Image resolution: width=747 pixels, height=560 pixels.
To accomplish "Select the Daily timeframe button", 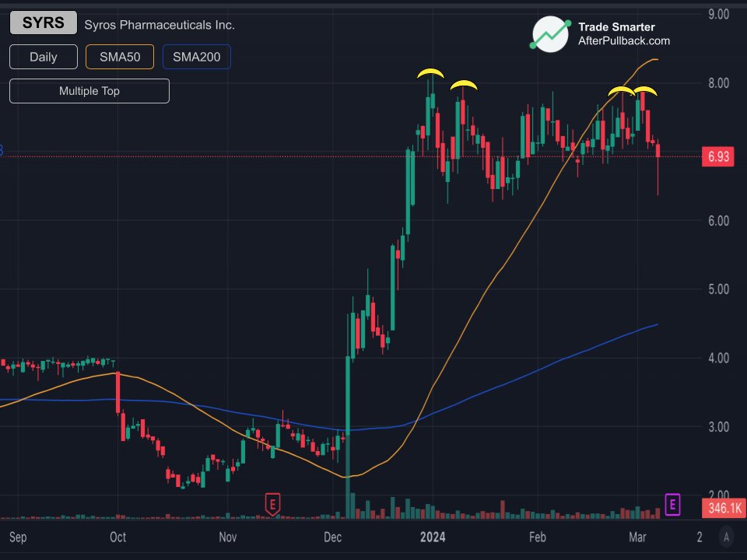I will click(44, 57).
